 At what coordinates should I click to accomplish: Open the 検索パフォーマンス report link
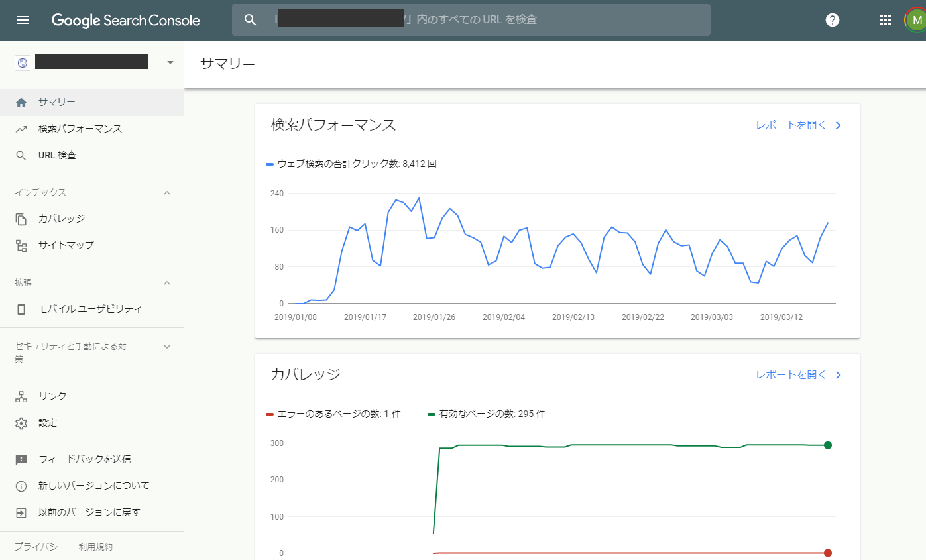coord(798,125)
